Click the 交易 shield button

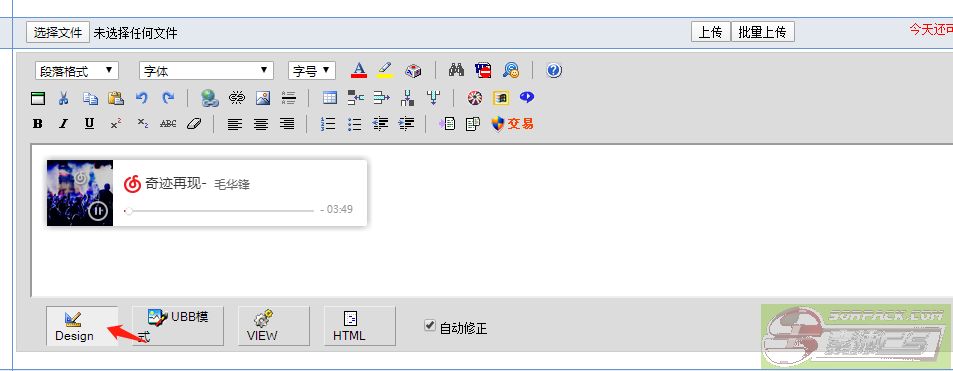pyautogui.click(x=512, y=124)
